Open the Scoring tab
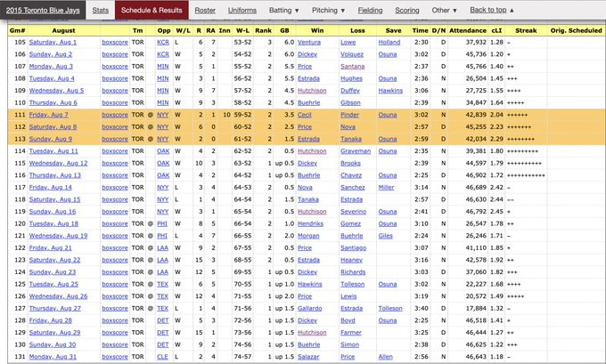606x364 pixels. point(407,11)
